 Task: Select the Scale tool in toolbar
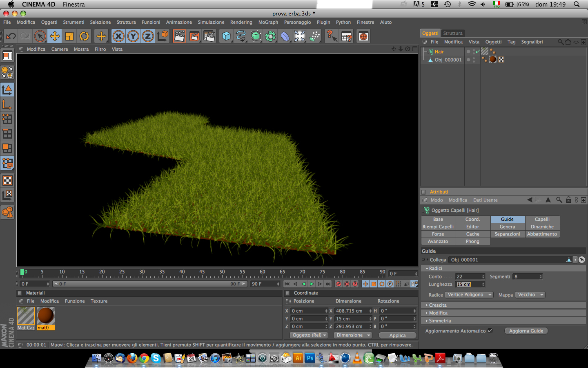(69, 36)
